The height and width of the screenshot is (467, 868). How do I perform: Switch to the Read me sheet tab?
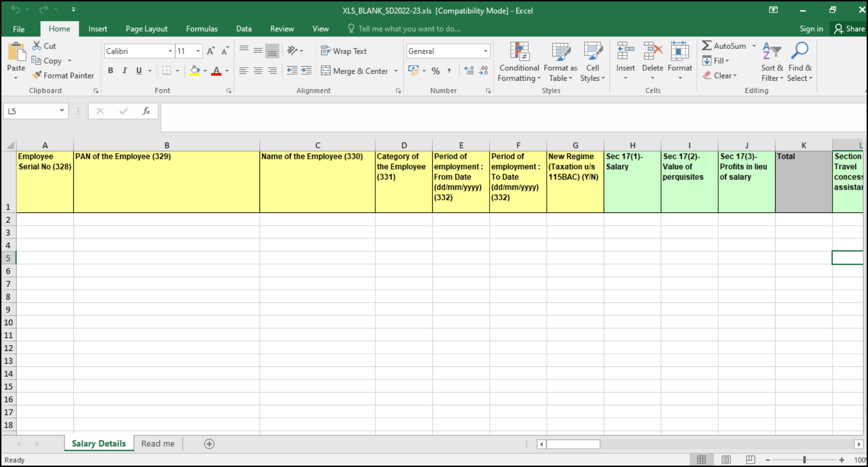pyautogui.click(x=158, y=444)
